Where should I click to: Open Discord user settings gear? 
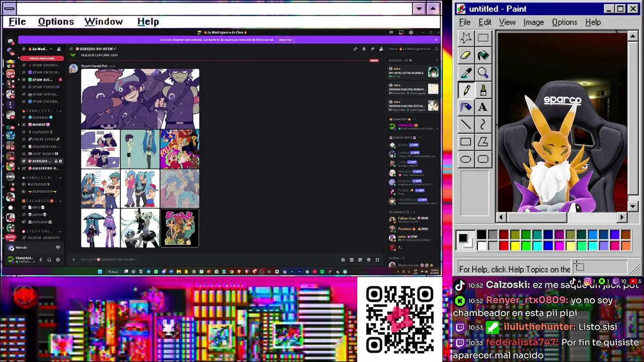click(x=58, y=260)
